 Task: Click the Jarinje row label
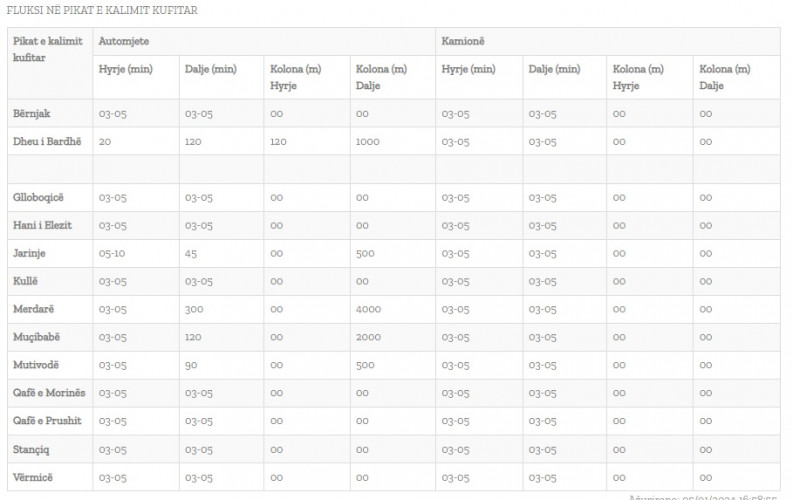click(29, 253)
